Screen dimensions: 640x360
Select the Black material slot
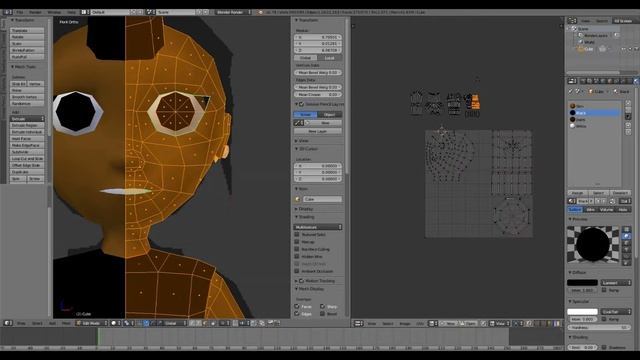[x=594, y=113]
